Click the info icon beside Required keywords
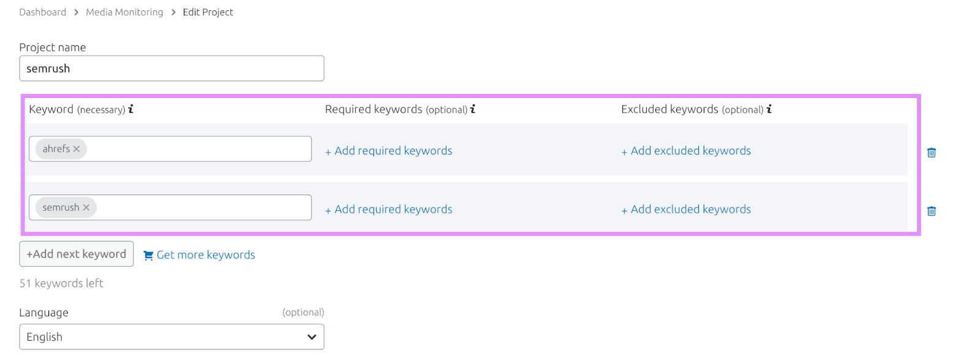This screenshot has width=980, height=358. point(473,109)
